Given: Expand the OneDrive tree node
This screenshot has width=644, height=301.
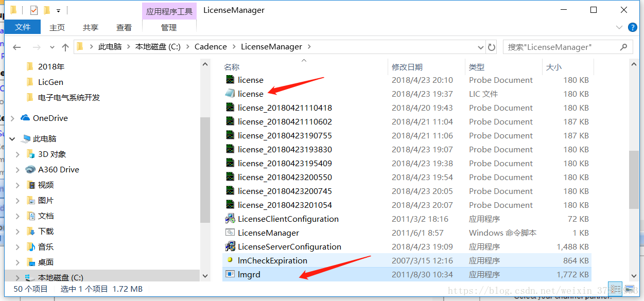Looking at the screenshot, I should [12, 118].
